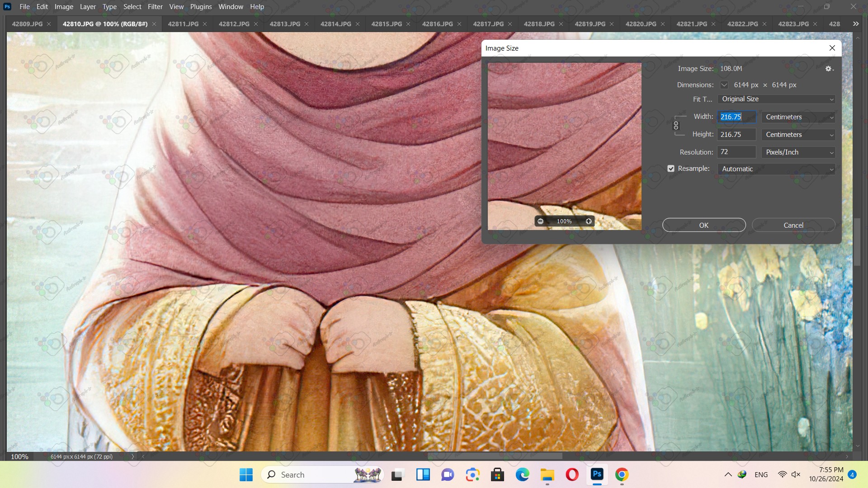Zoom out the preview with minus icon
The image size is (868, 488).
pyautogui.click(x=540, y=221)
